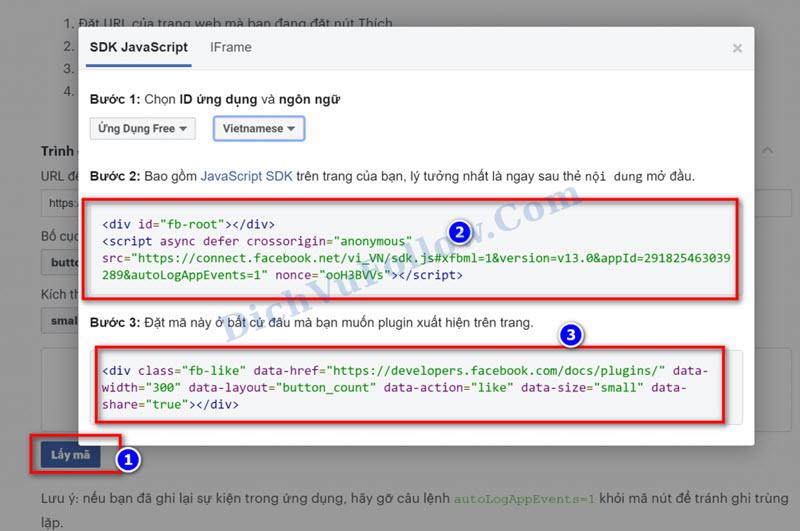Click the blue number 2 badge
The image size is (800, 531).
pos(459,233)
